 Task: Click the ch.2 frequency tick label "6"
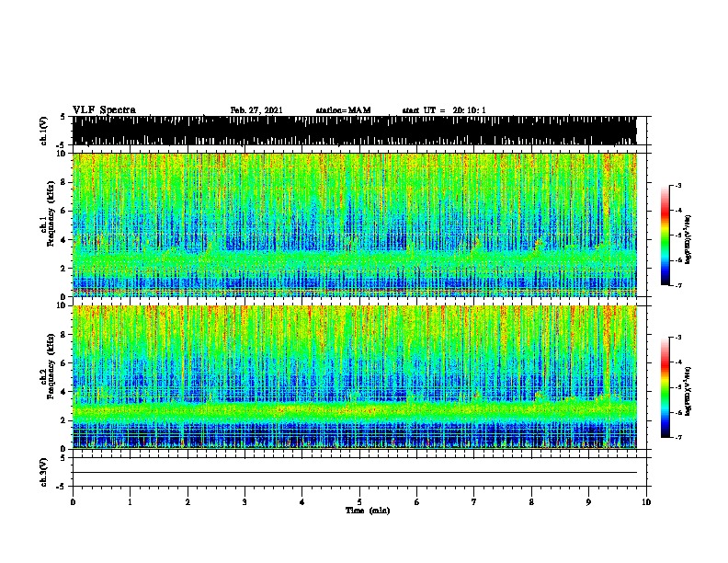click(x=64, y=363)
